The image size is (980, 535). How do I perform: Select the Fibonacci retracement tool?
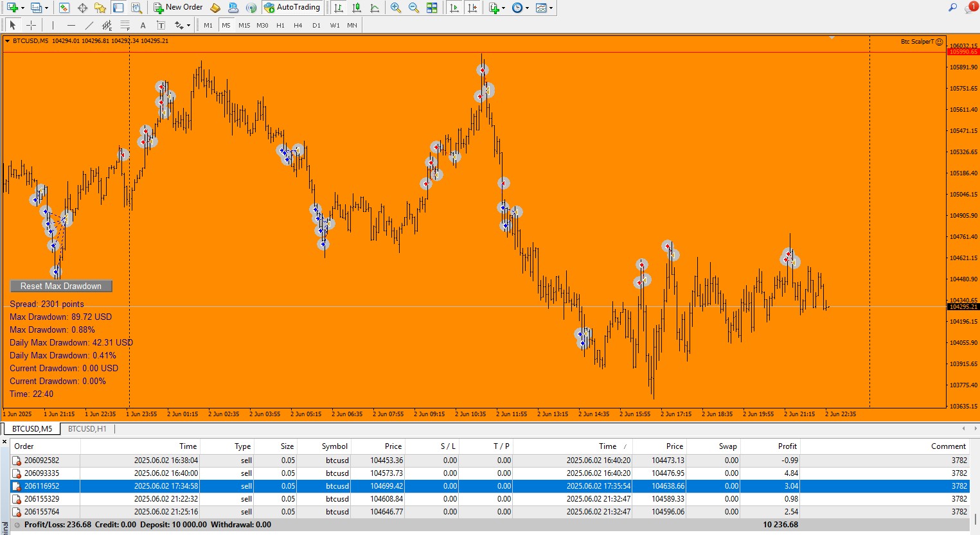(x=125, y=26)
